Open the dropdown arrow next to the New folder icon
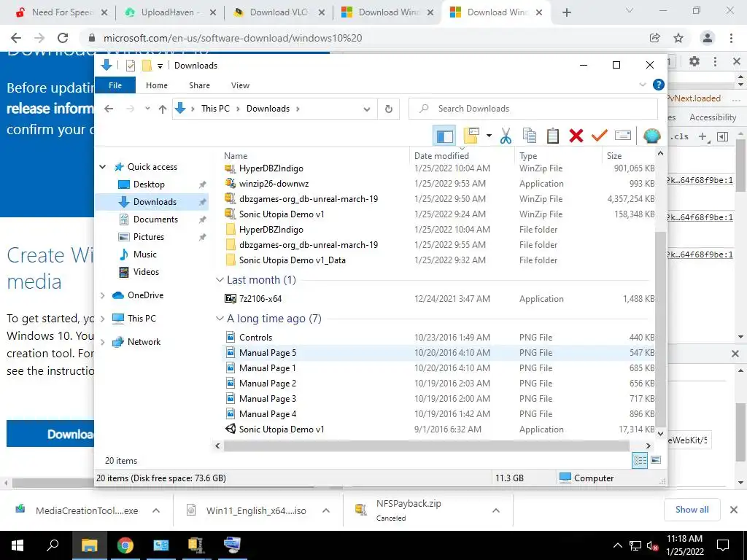 tap(489, 136)
